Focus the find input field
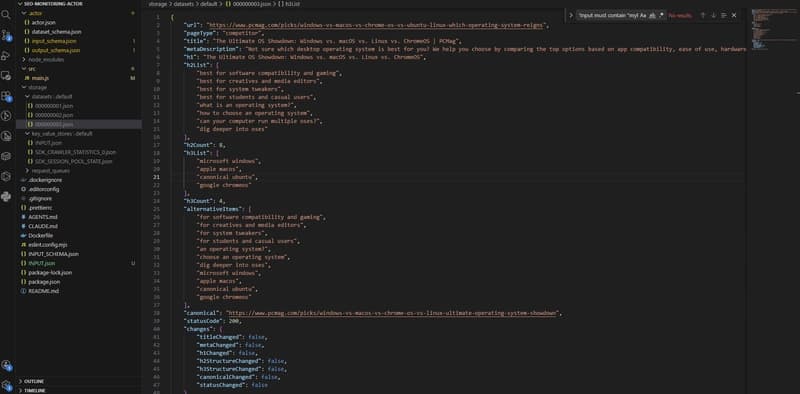The image size is (800, 394). coord(608,15)
